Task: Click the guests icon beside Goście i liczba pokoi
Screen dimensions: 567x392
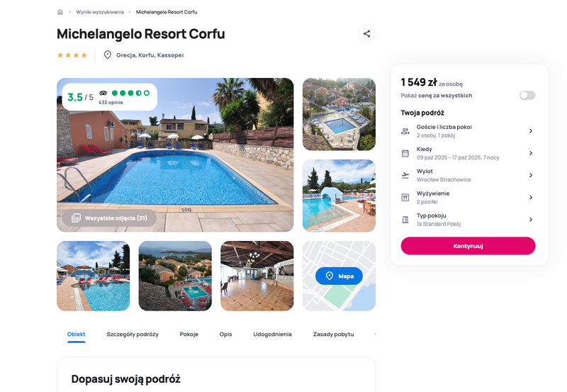Action: pos(405,131)
